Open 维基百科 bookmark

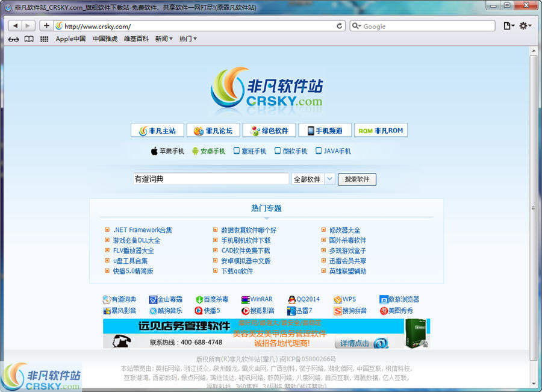(x=136, y=39)
